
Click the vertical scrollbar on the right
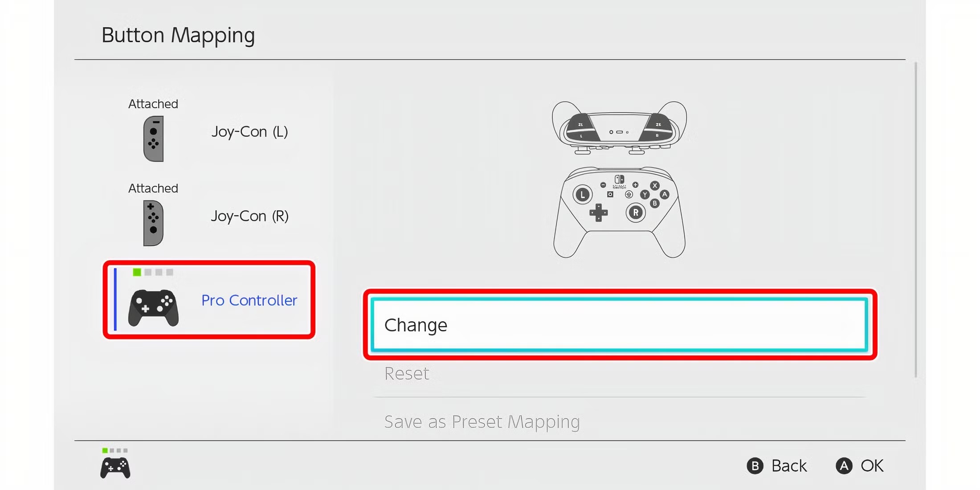[915, 219]
